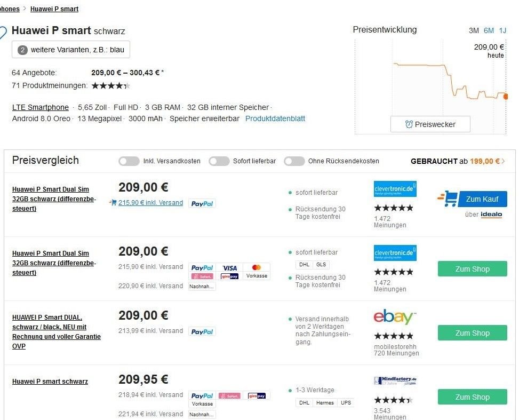Image resolution: width=519 pixels, height=420 pixels.
Task: Expand weitere Varianten selector
Action: pyautogui.click(x=71, y=50)
